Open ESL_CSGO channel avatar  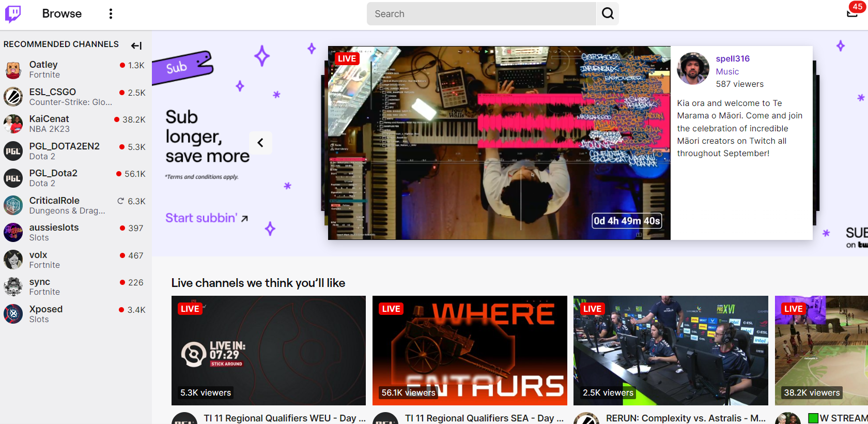pyautogui.click(x=13, y=97)
